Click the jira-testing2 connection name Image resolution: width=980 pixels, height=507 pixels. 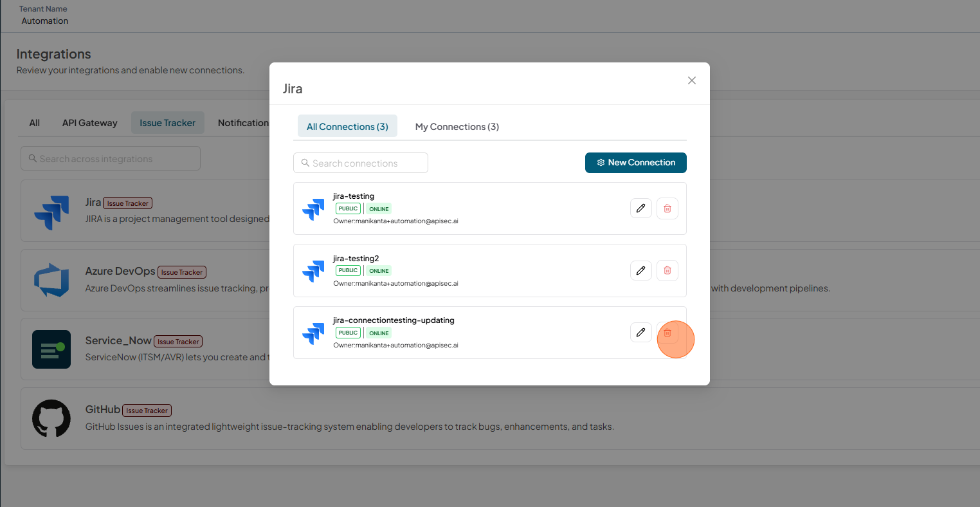pos(356,259)
